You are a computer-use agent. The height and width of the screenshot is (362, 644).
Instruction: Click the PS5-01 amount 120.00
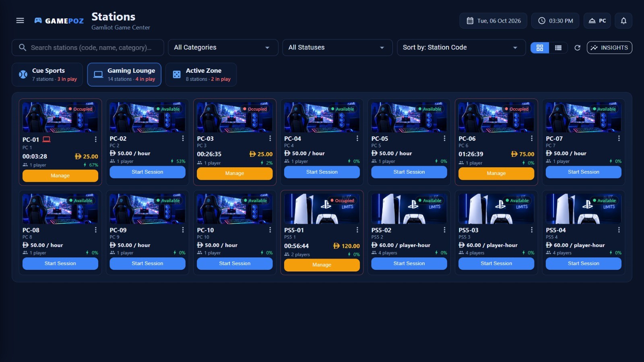pyautogui.click(x=347, y=246)
